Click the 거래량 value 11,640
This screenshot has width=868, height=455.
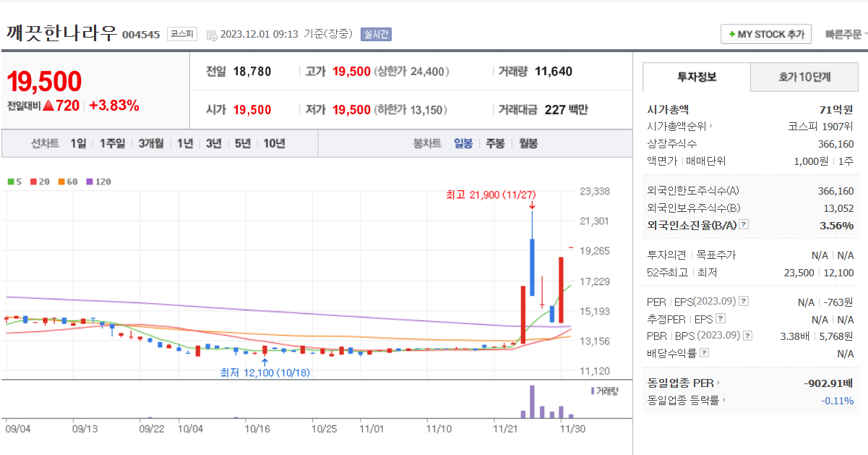click(554, 72)
